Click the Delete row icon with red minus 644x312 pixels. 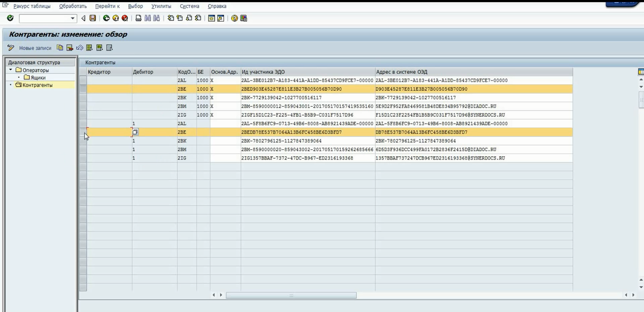(69, 48)
